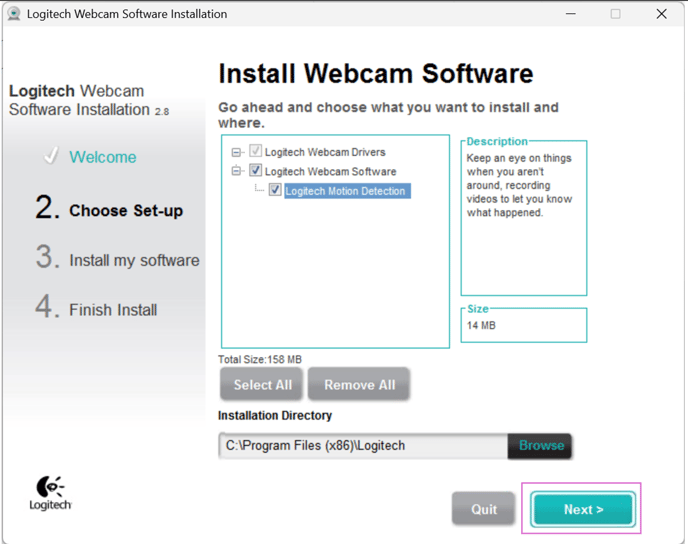The width and height of the screenshot is (688, 544).
Task: Click the webcam icon in title bar
Action: click(14, 14)
